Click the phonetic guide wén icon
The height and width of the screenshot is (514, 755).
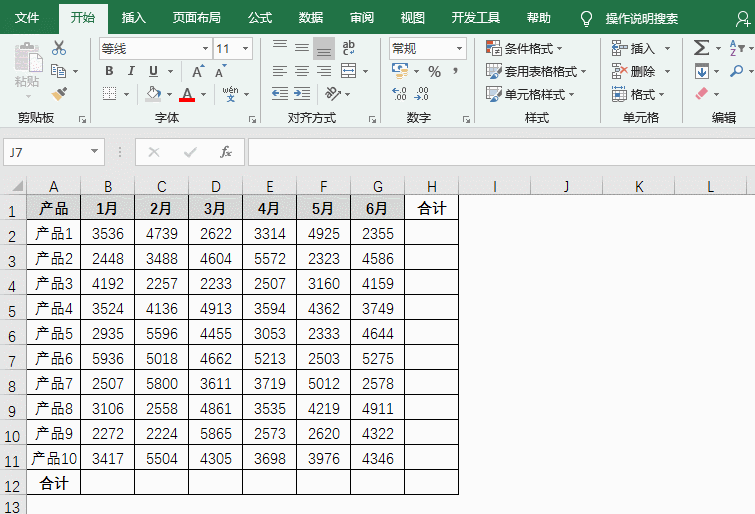pos(231,93)
